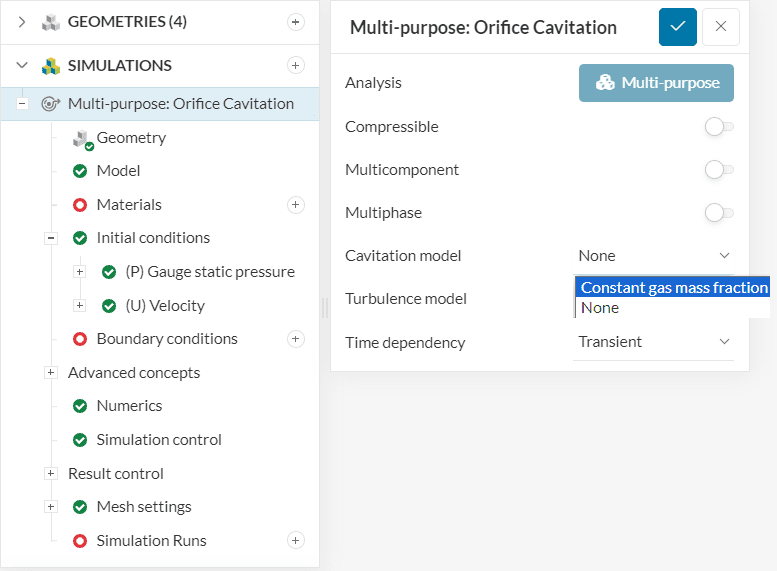The image size is (777, 571).
Task: Confirm settings with the blue checkmark button
Action: click(x=677, y=27)
